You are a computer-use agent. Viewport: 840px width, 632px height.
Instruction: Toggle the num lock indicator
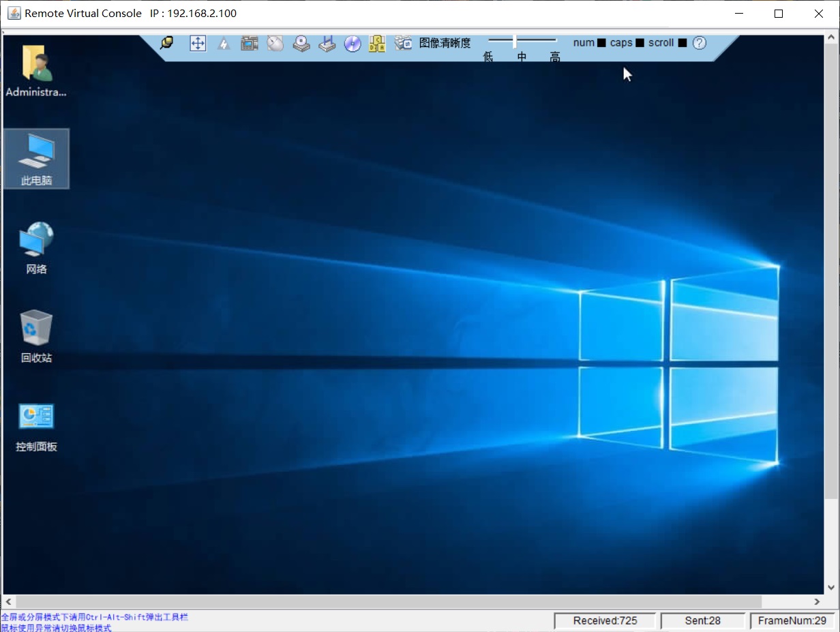point(601,43)
